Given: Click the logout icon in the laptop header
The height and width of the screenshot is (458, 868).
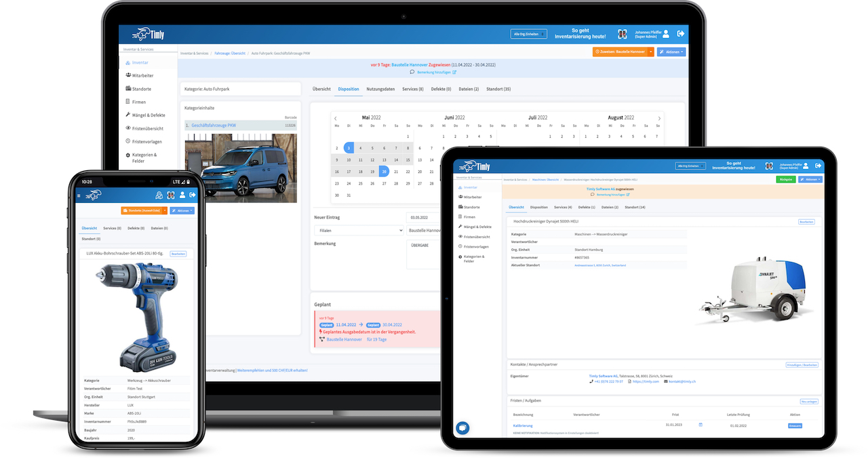Looking at the screenshot, I should pos(681,34).
